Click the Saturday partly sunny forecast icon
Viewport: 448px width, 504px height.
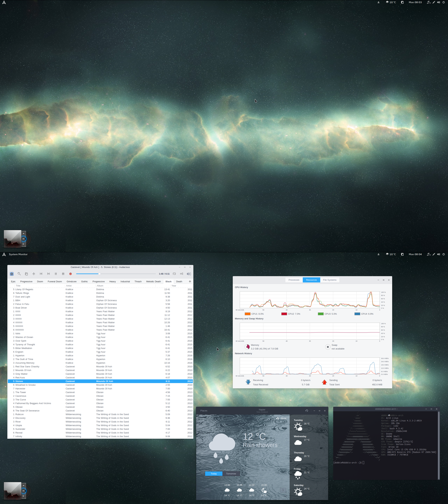click(x=298, y=492)
